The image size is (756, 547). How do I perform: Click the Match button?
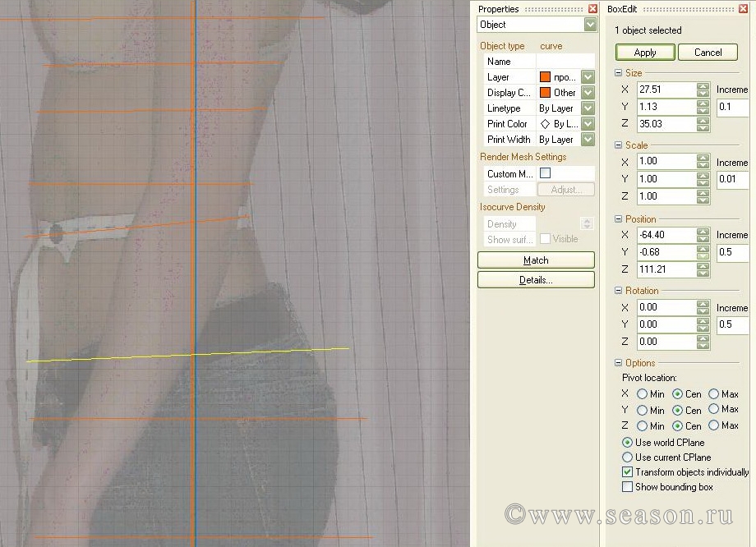536,260
